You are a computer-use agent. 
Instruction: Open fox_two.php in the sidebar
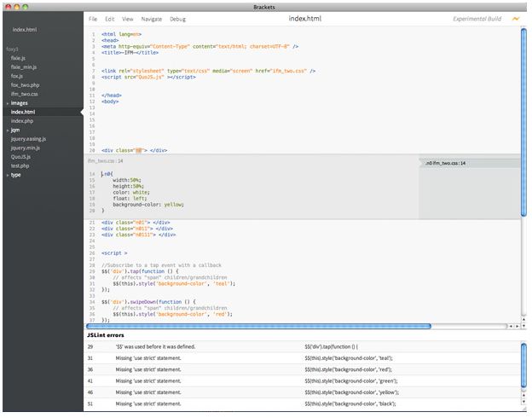25,85
